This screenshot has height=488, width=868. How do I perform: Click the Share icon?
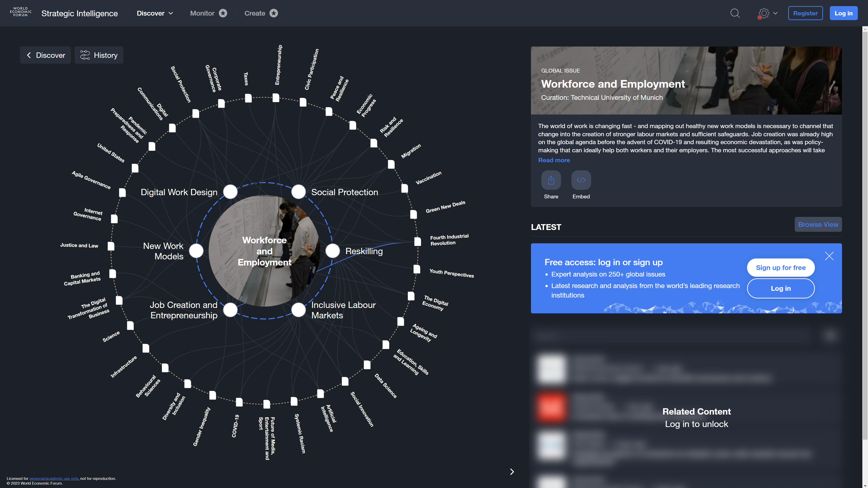(551, 180)
